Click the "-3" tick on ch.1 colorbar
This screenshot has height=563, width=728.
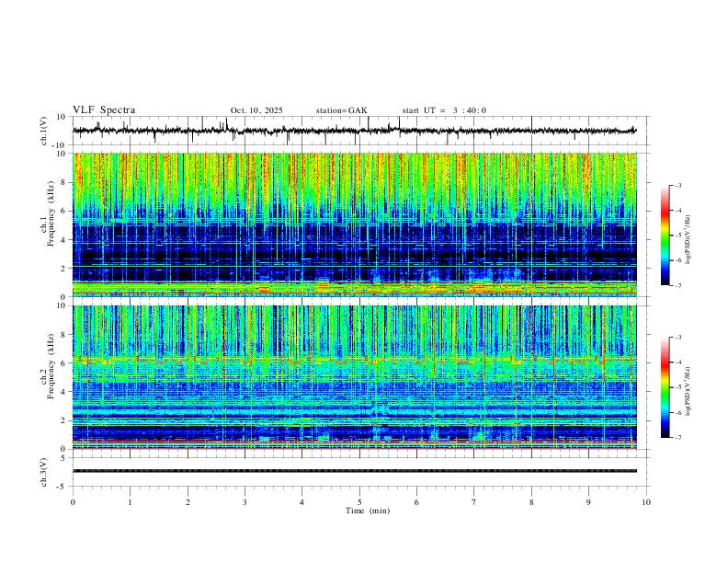click(x=677, y=185)
